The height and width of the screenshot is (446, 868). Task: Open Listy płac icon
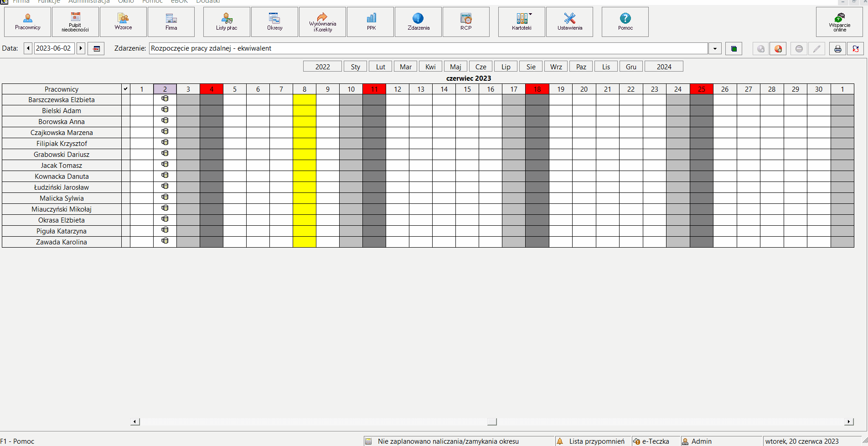click(x=227, y=22)
